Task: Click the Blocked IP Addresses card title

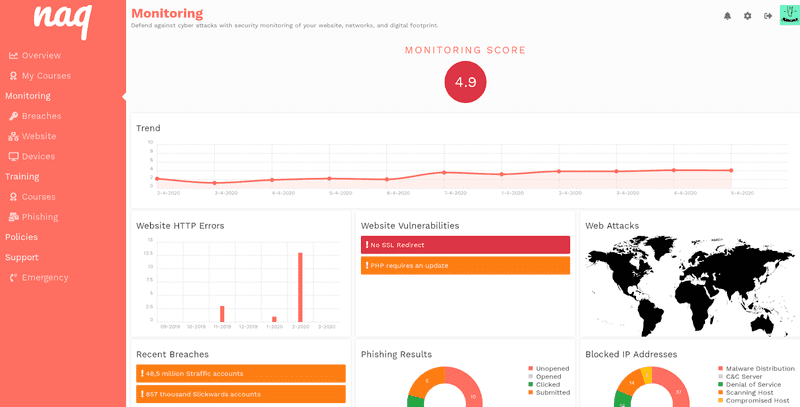Action: (x=631, y=354)
